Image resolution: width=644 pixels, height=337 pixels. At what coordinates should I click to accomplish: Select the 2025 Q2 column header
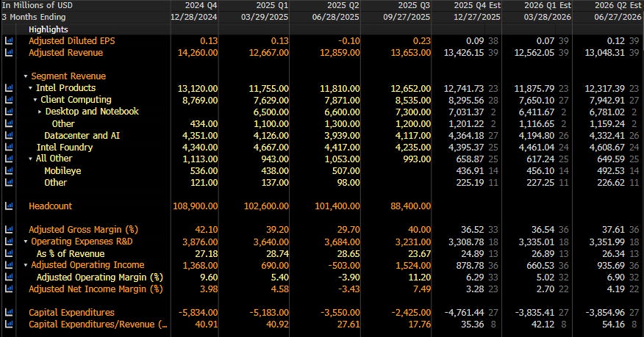pos(343,5)
